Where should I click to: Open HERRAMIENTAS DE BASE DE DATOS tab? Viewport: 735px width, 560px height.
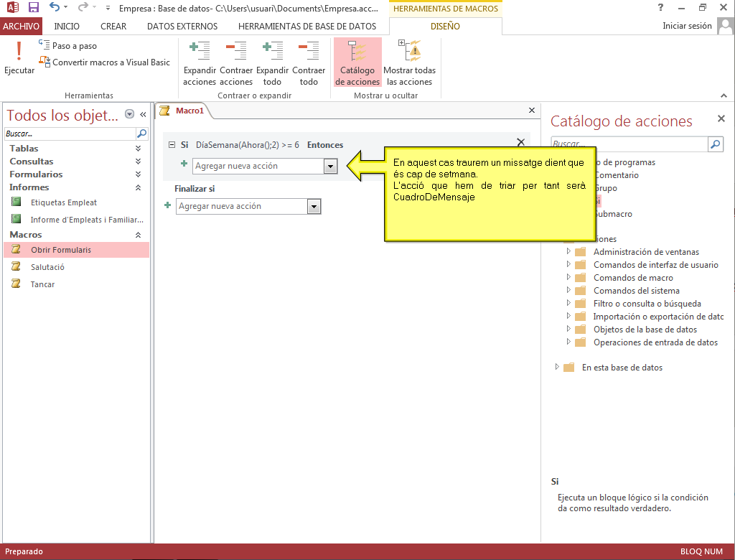(307, 27)
